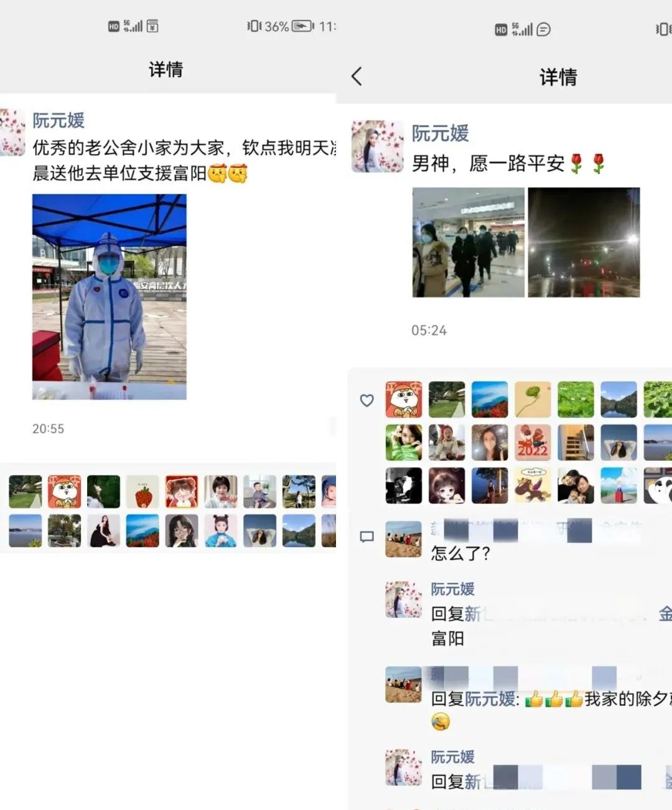Tap the 怎么了? comment text
This screenshot has width=672, height=810.
click(x=460, y=553)
